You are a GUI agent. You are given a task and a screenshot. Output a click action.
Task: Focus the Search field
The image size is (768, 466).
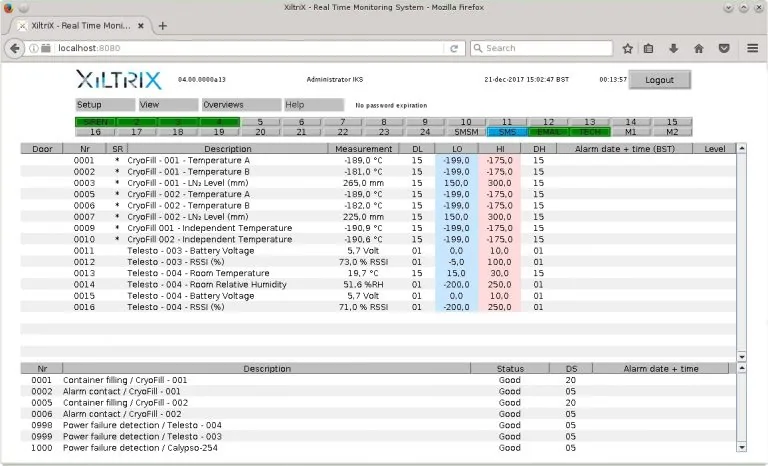(x=542, y=48)
